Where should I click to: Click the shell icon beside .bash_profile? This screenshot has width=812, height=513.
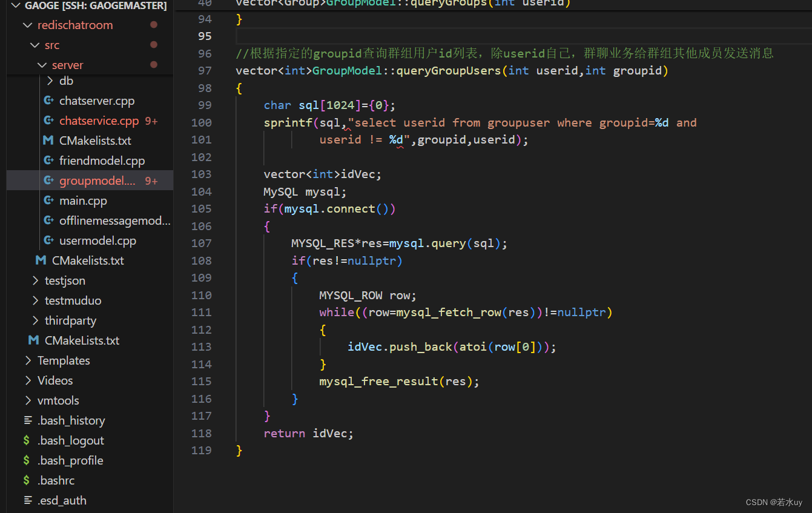pos(27,461)
